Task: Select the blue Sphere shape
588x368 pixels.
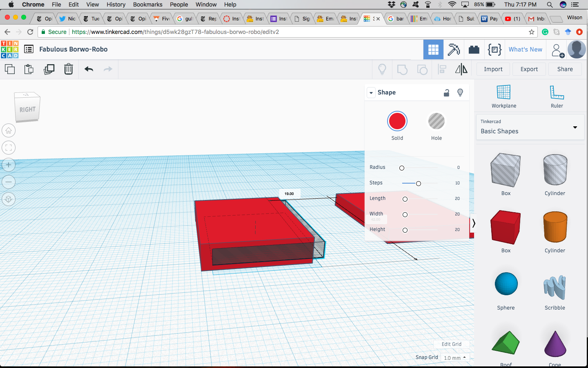Action: pos(506,284)
